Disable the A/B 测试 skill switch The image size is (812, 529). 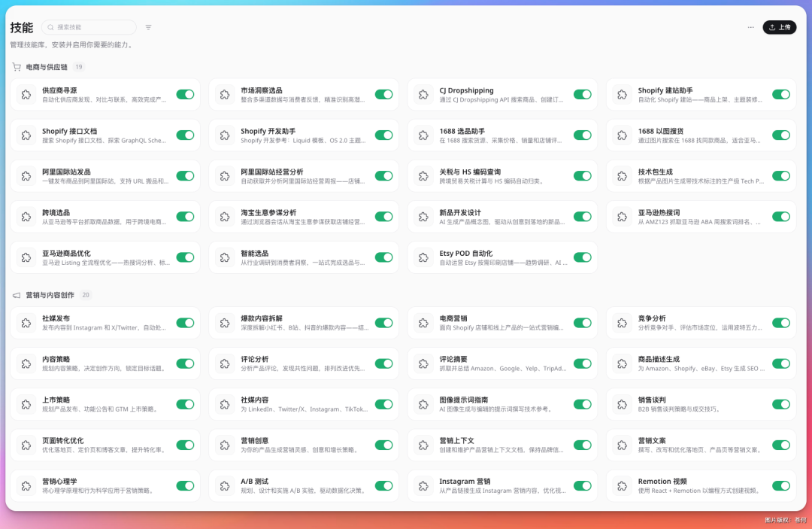point(383,485)
